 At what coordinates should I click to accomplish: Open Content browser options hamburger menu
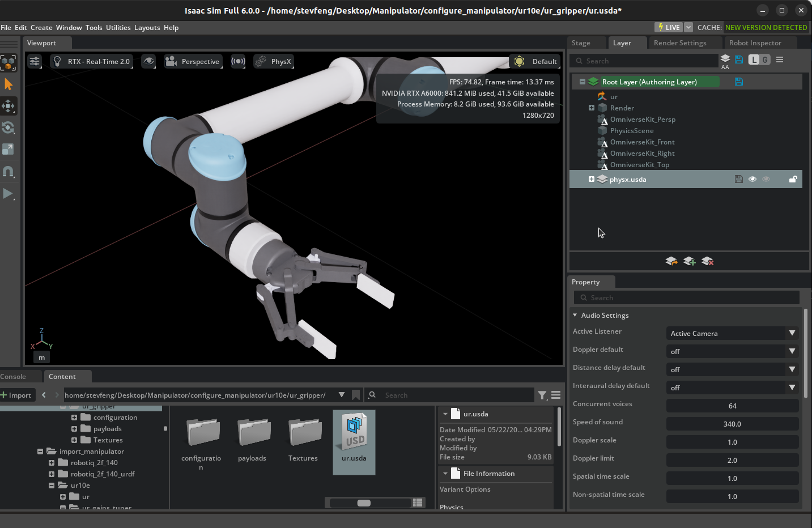click(x=556, y=395)
